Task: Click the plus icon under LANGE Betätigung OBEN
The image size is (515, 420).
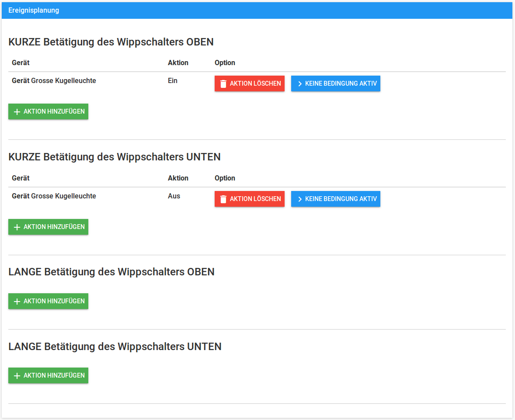Action: click(17, 302)
